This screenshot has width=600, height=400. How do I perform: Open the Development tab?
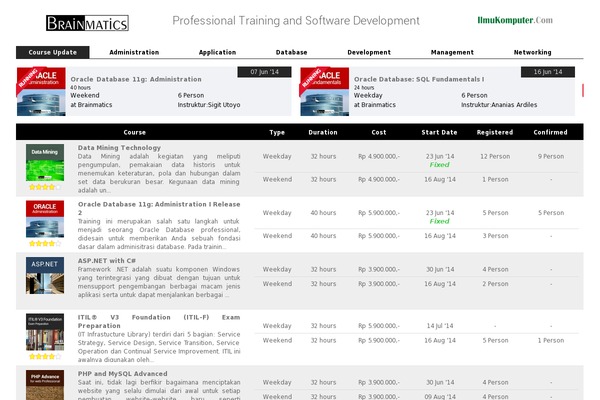click(x=369, y=52)
